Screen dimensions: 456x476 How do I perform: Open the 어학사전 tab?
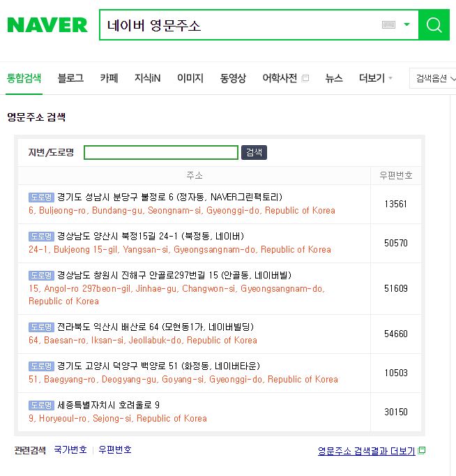coord(280,78)
